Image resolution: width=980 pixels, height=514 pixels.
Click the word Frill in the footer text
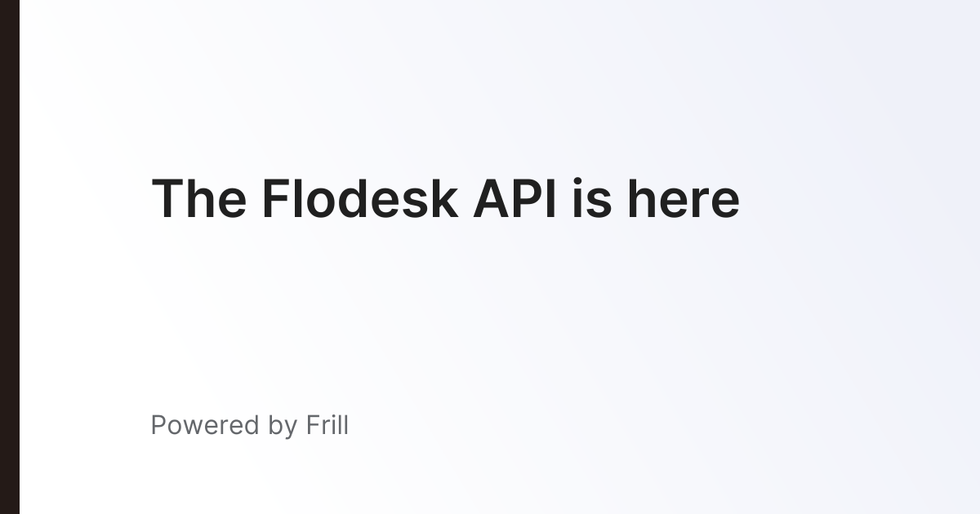click(327, 425)
